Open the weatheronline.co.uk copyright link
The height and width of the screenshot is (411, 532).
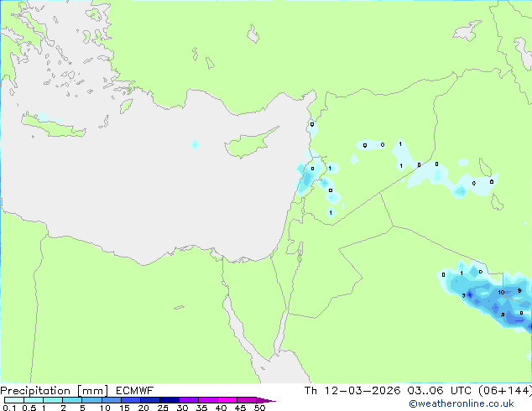[462, 403]
